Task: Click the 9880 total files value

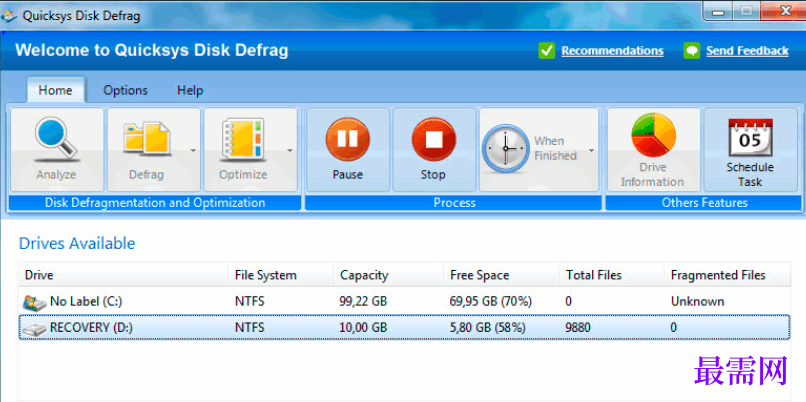Action: 578,327
